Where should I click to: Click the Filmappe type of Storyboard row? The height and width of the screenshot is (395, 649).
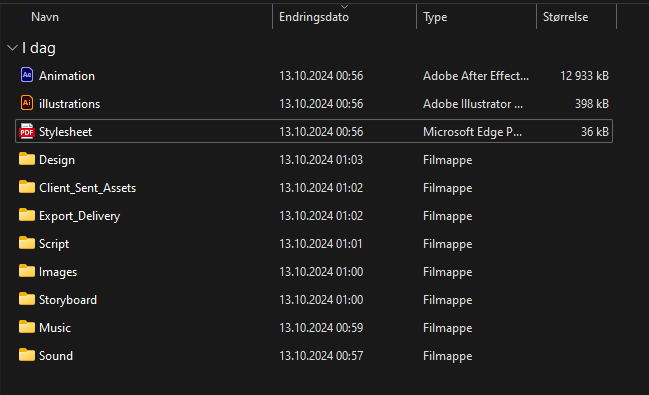[x=447, y=300]
